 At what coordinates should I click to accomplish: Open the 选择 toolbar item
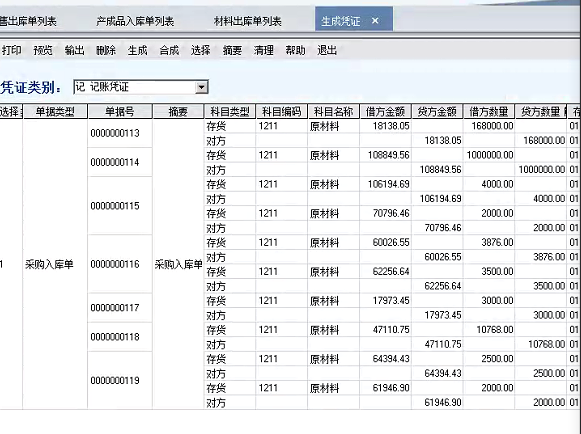pyautogui.click(x=200, y=50)
